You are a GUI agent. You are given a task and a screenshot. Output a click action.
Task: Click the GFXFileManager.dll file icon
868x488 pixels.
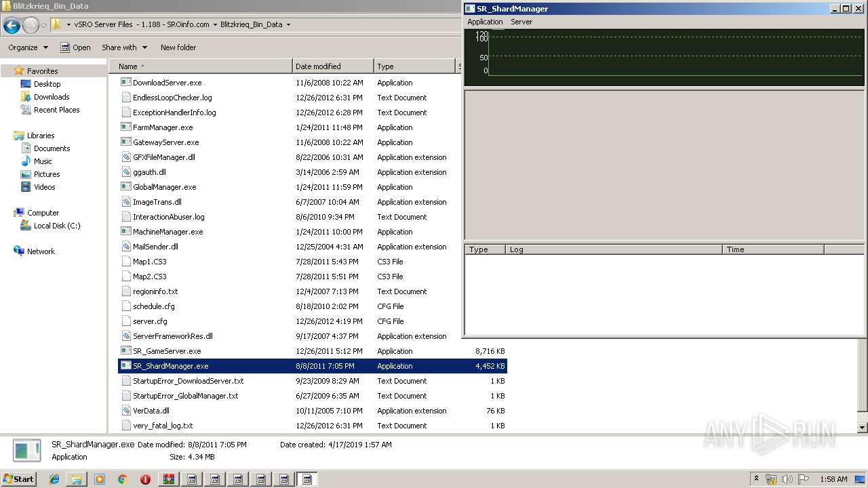(125, 157)
